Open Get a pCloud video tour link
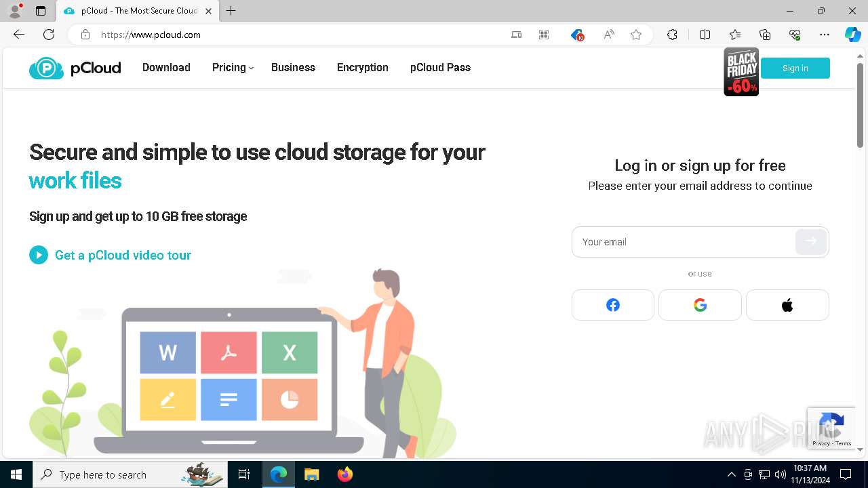The height and width of the screenshot is (488, 868). 123,255
